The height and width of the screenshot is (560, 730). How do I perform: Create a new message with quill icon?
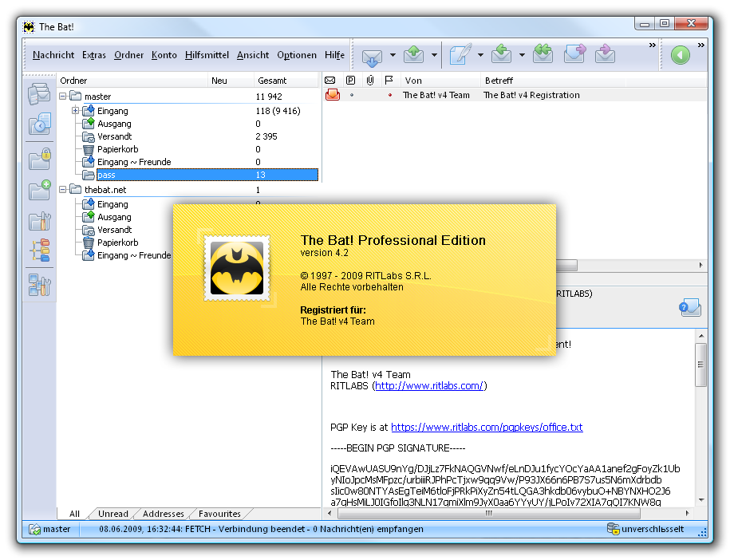[460, 56]
